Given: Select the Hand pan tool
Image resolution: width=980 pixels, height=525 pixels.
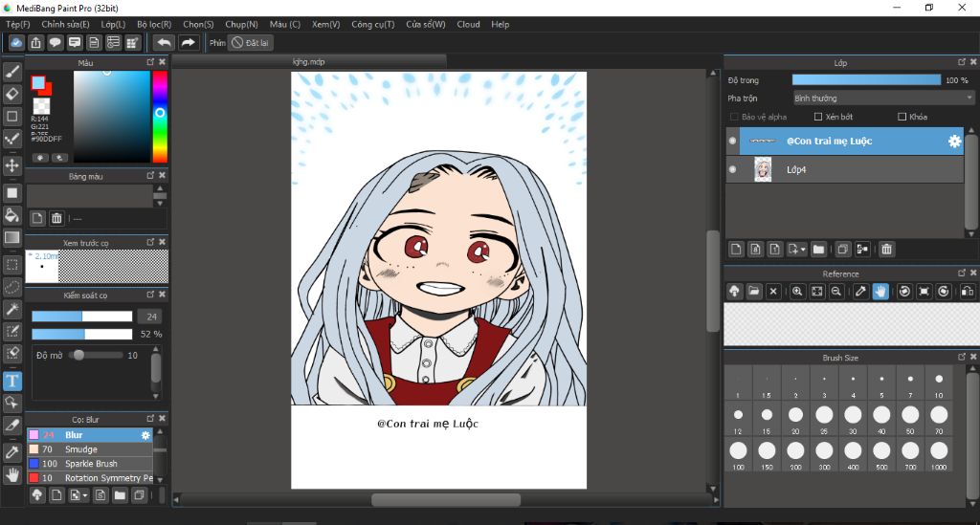Looking at the screenshot, I should tap(11, 475).
